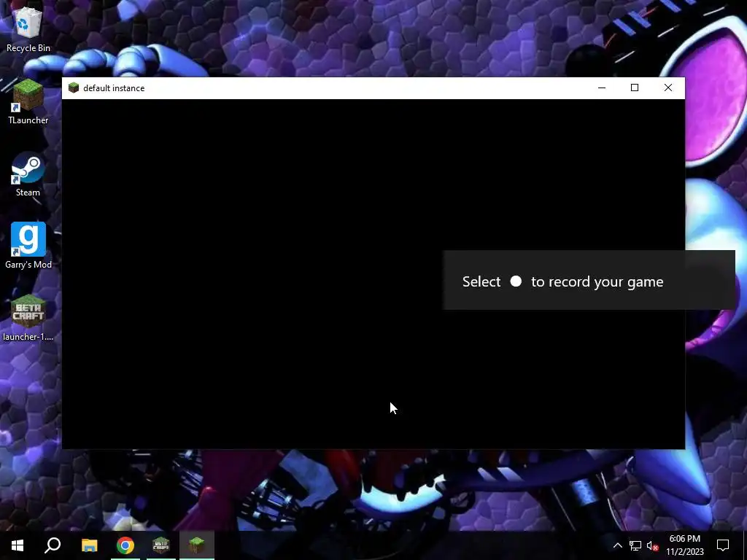Click the default instance window icon
Image resolution: width=747 pixels, height=560 pixels.
click(74, 87)
